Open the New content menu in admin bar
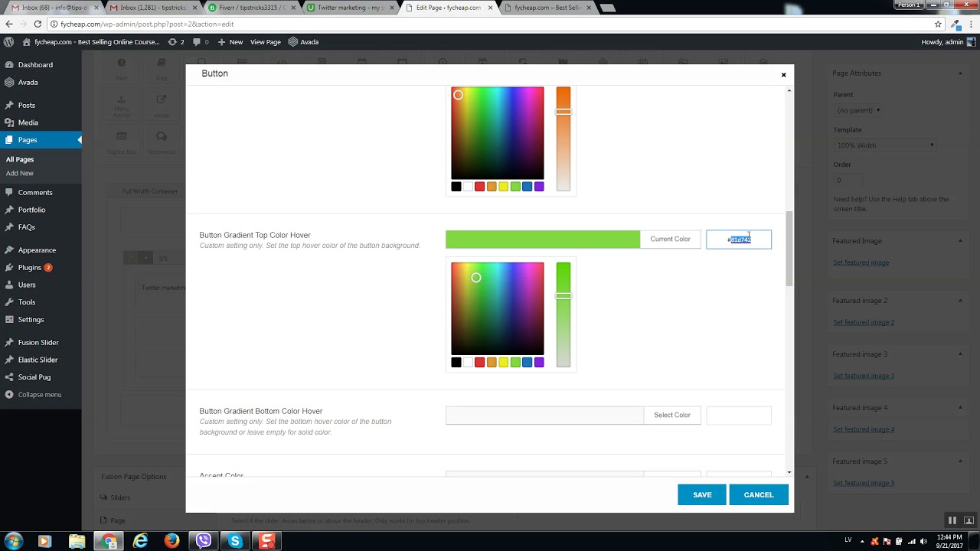The height and width of the screenshot is (551, 980). (230, 42)
